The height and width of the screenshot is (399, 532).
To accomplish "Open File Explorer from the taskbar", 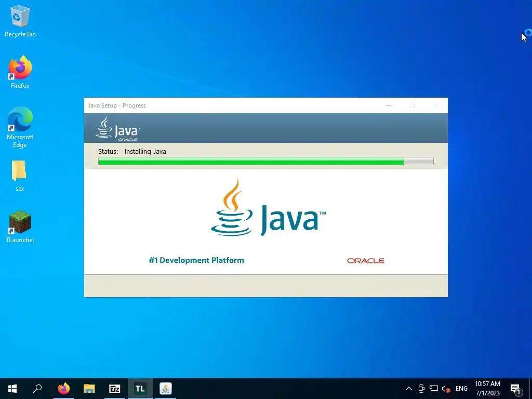I will coord(89,389).
